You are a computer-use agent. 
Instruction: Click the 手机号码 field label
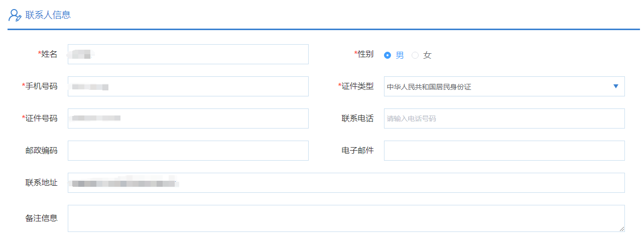(x=41, y=86)
